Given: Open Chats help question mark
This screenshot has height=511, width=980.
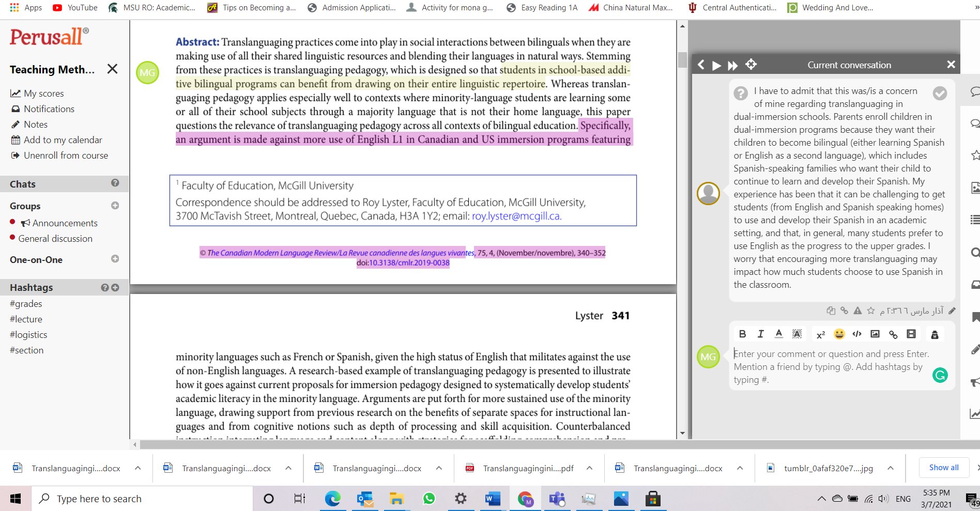Looking at the screenshot, I should pos(115,183).
